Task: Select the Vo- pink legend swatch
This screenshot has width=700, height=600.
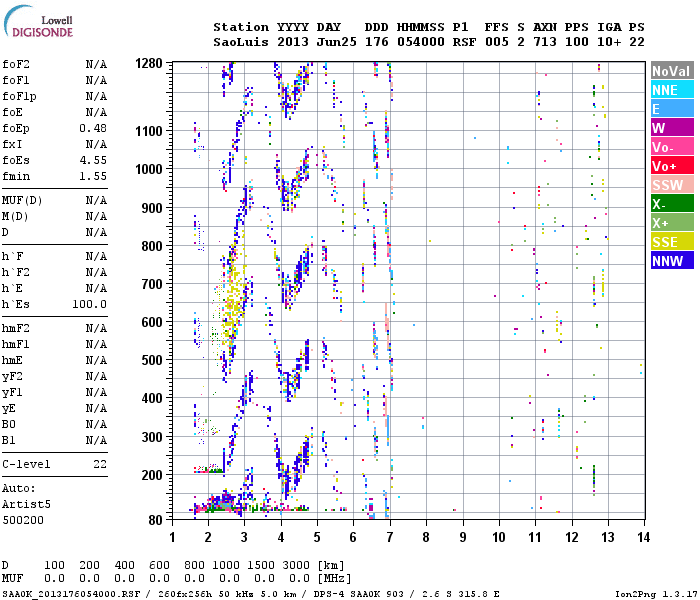Action: click(672, 147)
